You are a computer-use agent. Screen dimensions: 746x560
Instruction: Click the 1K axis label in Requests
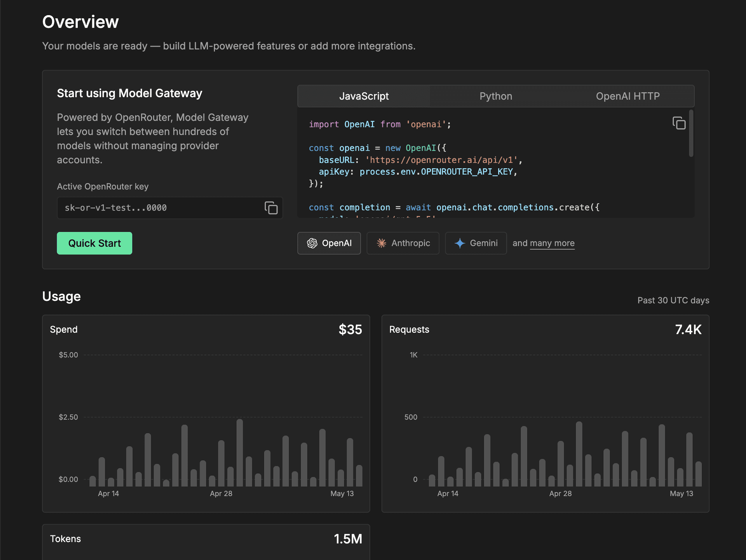pos(413,355)
